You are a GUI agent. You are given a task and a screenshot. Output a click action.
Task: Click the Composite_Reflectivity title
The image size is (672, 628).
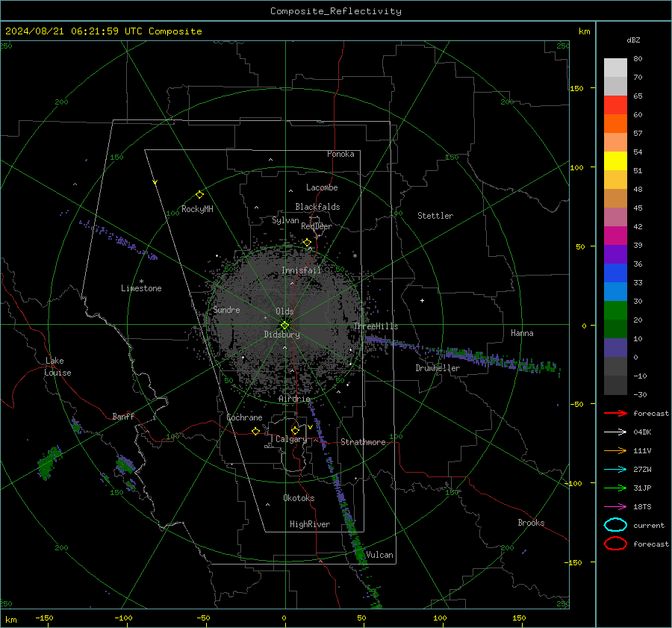coord(336,11)
